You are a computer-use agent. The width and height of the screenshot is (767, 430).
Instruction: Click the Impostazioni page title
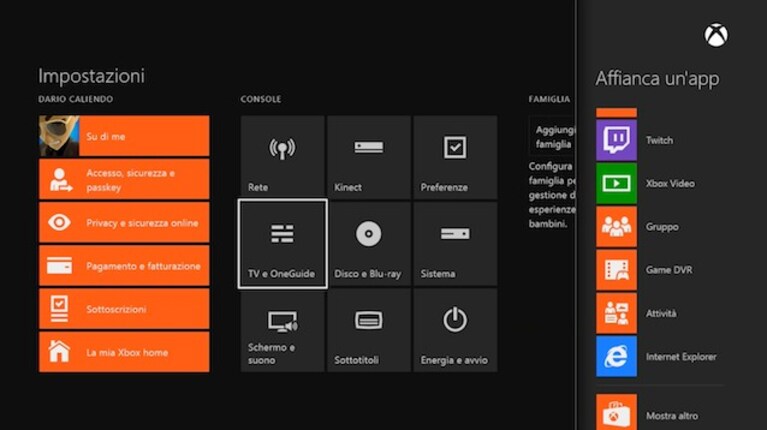click(91, 76)
